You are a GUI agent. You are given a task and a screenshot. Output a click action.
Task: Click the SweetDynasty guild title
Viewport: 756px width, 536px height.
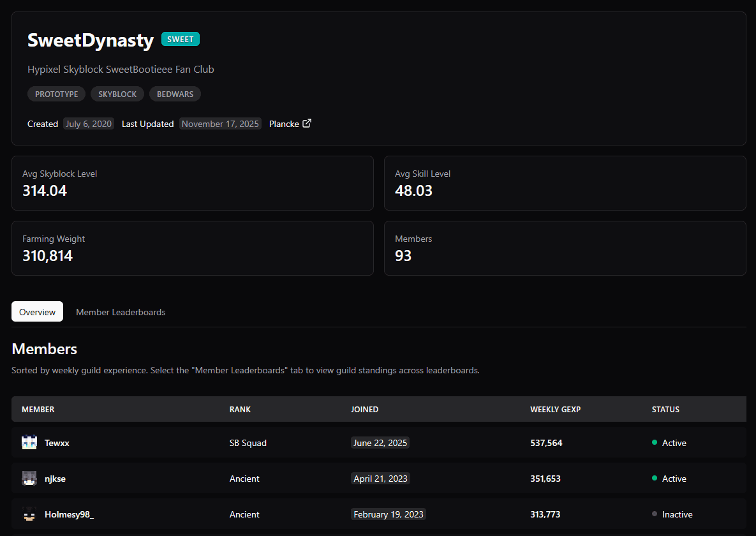point(91,40)
